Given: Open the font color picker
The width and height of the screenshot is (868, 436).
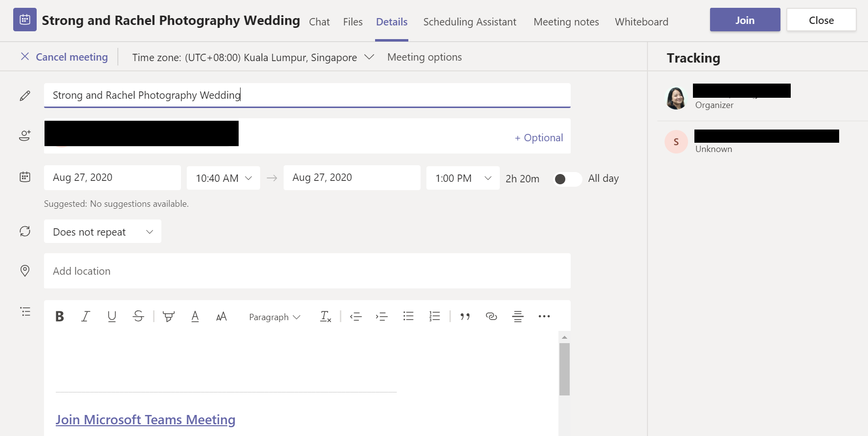Looking at the screenshot, I should (x=195, y=317).
